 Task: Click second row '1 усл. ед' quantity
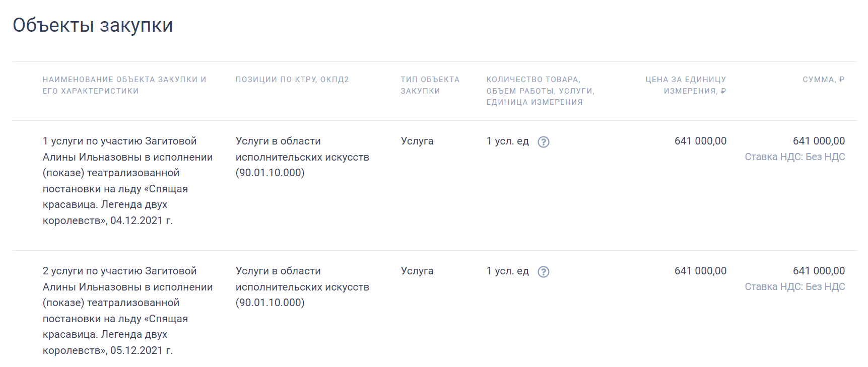click(x=508, y=271)
